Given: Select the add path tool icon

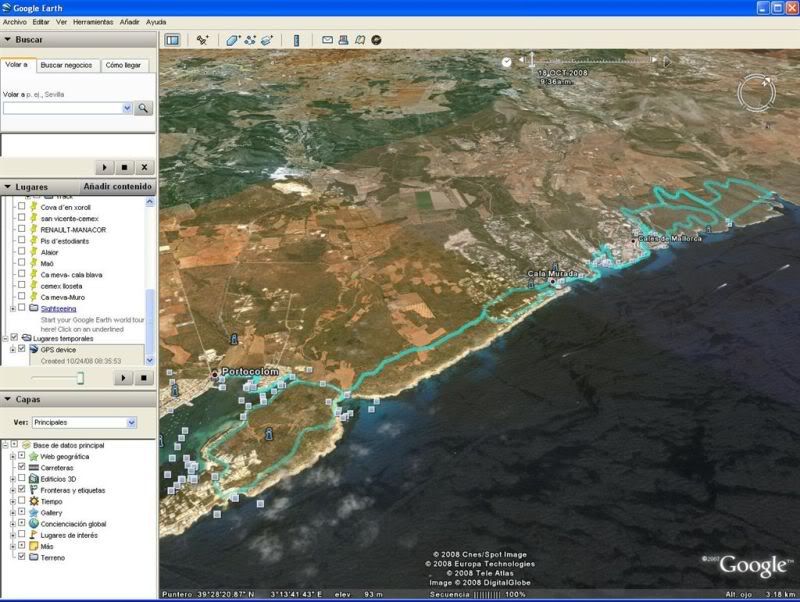Looking at the screenshot, I should [x=250, y=40].
